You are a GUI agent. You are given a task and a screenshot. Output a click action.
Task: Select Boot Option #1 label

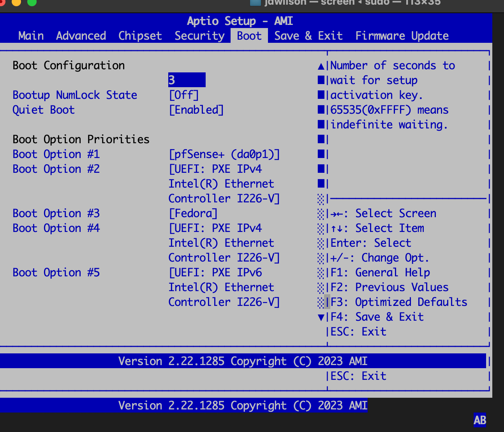click(x=56, y=154)
